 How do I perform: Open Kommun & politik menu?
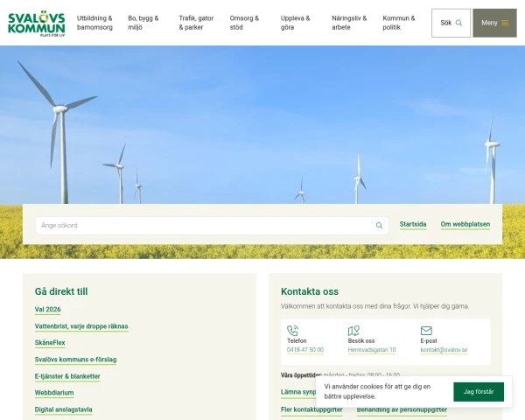[x=399, y=23]
